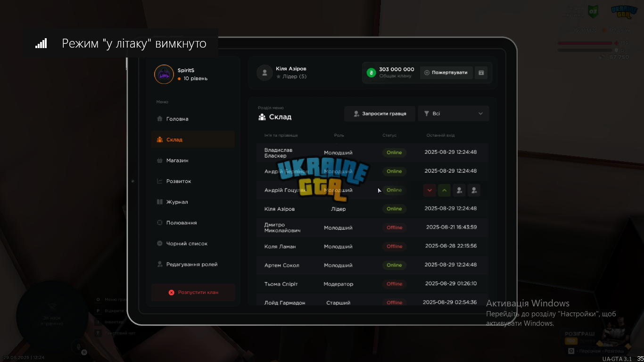Open the Магазин section
644x362 pixels.
pyautogui.click(x=193, y=160)
